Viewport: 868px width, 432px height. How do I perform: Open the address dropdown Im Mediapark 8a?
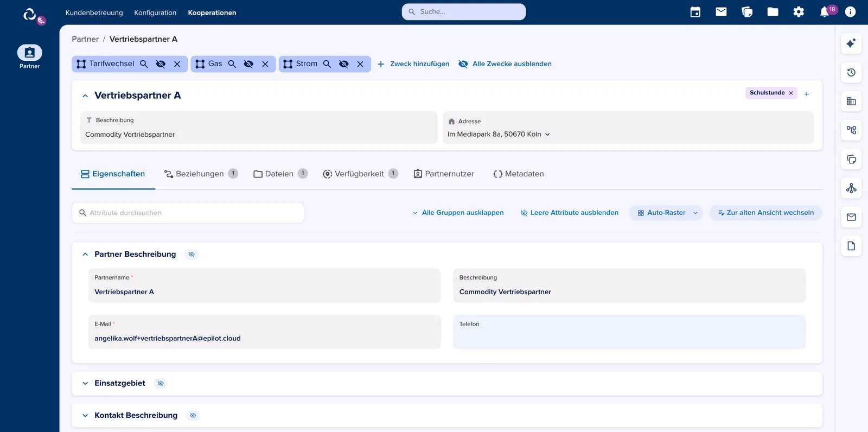(499, 135)
